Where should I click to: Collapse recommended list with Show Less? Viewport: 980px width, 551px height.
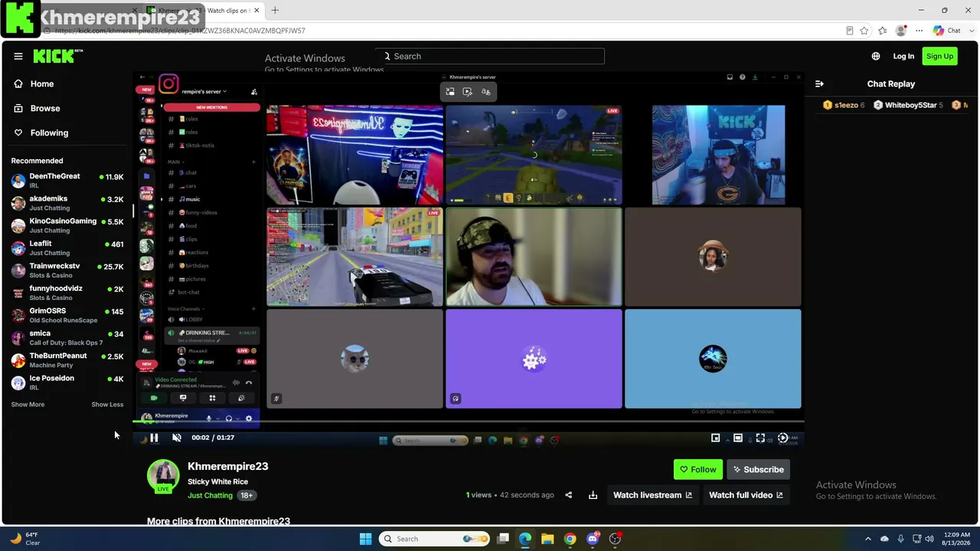(107, 405)
